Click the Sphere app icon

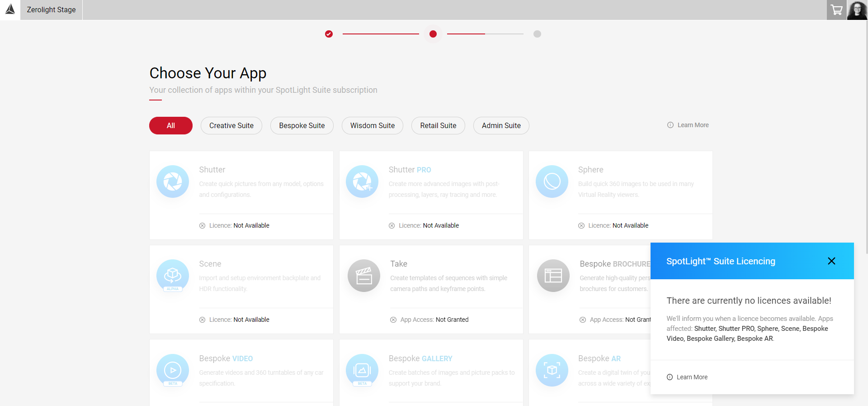coord(552,182)
